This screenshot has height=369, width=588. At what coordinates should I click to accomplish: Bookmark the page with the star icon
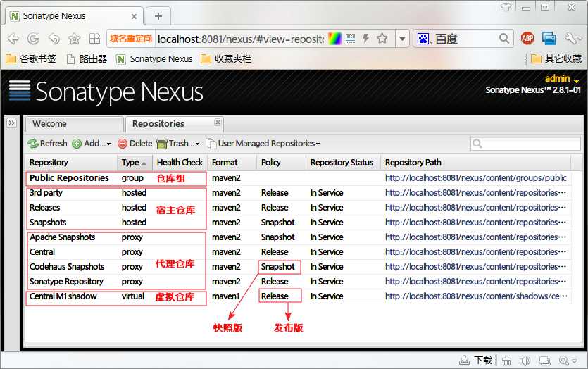tap(382, 38)
